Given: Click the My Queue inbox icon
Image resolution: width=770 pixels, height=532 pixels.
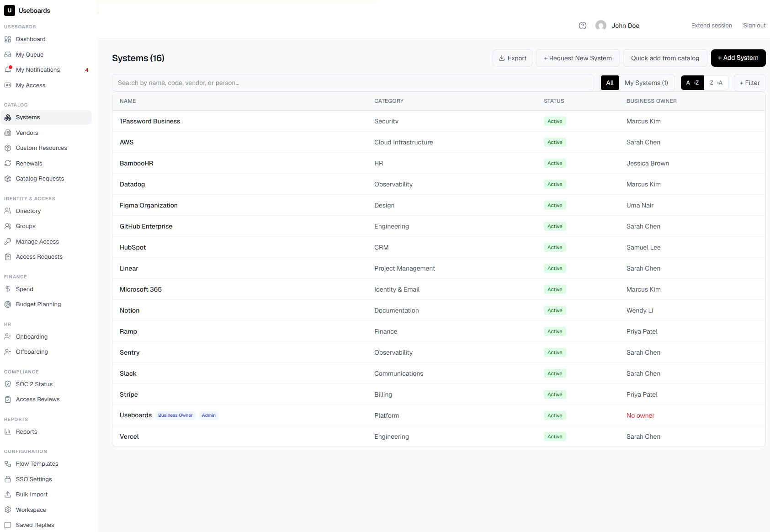Looking at the screenshot, I should coord(8,55).
